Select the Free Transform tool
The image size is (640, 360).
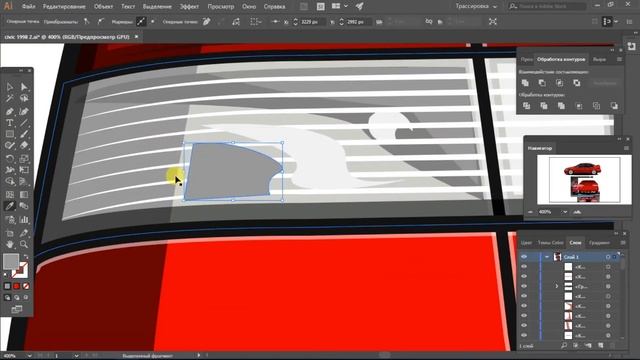pyautogui.click(x=24, y=170)
